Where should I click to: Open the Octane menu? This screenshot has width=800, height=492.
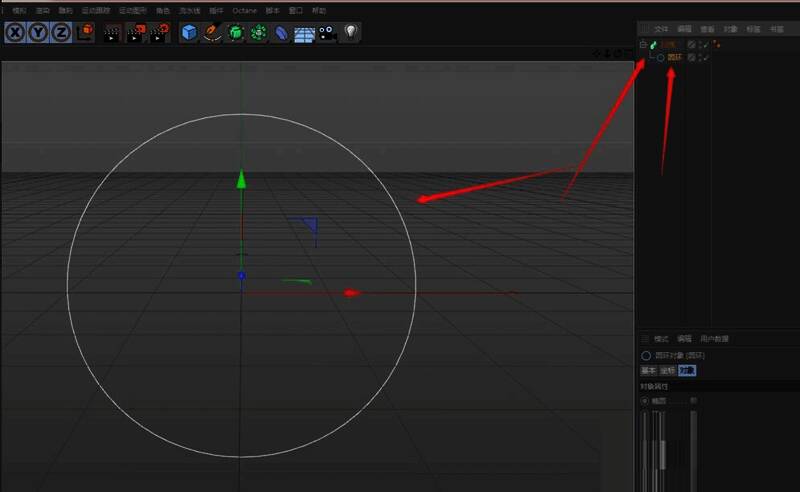pyautogui.click(x=244, y=10)
